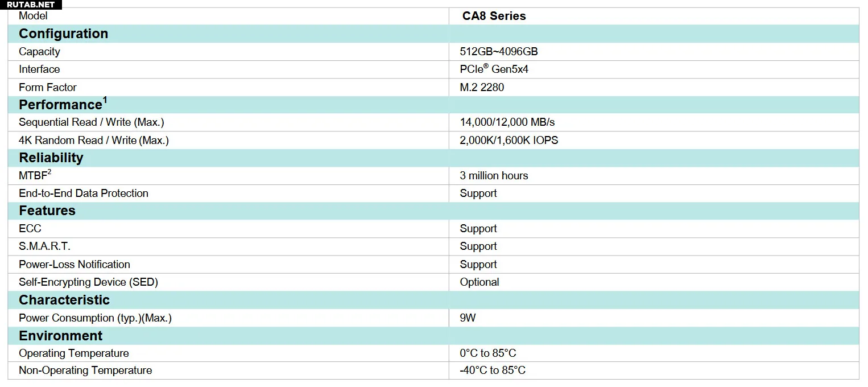Click the Features section header

click(47, 211)
